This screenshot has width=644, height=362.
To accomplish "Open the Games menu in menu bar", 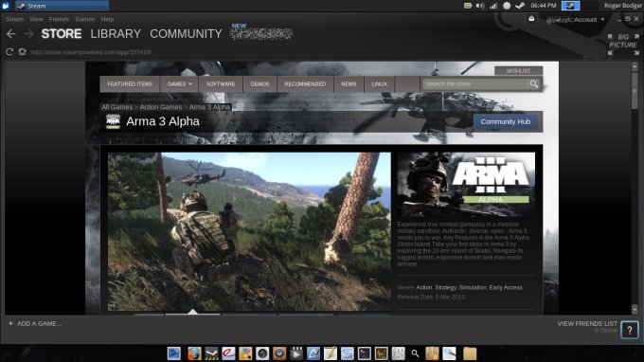I will click(x=85, y=19).
